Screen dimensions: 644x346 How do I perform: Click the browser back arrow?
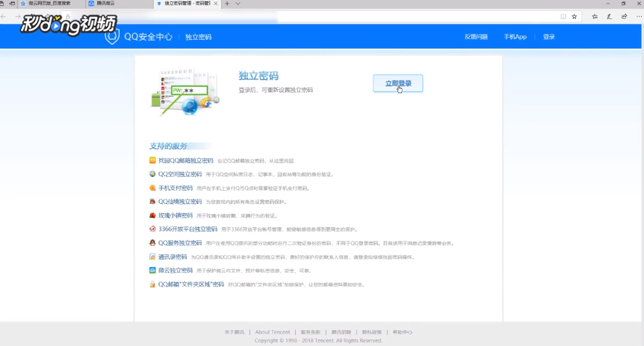pos(4,17)
